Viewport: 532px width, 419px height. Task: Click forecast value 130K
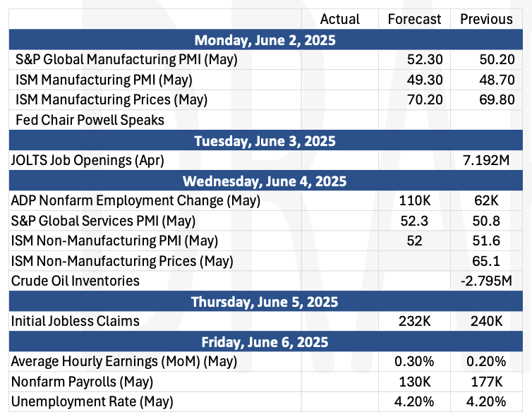(414, 382)
